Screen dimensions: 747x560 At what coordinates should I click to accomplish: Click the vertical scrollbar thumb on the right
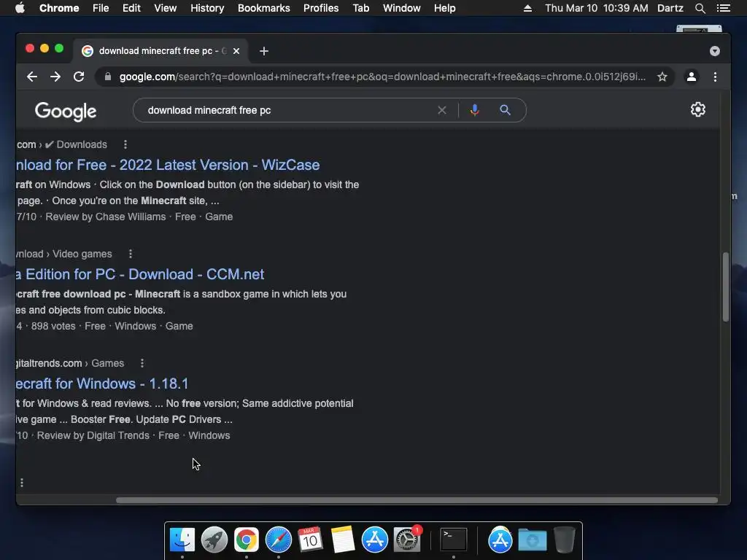click(x=726, y=287)
